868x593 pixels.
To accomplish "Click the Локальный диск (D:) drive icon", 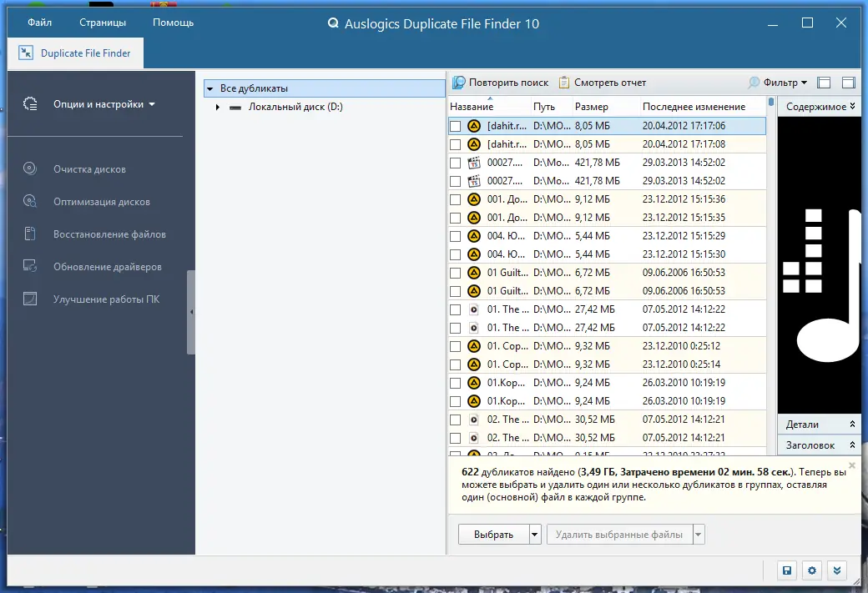I will coord(235,108).
